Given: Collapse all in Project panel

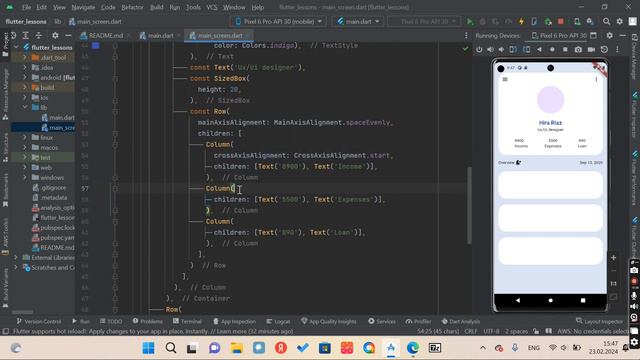Looking at the screenshot, I should tap(38, 36).
